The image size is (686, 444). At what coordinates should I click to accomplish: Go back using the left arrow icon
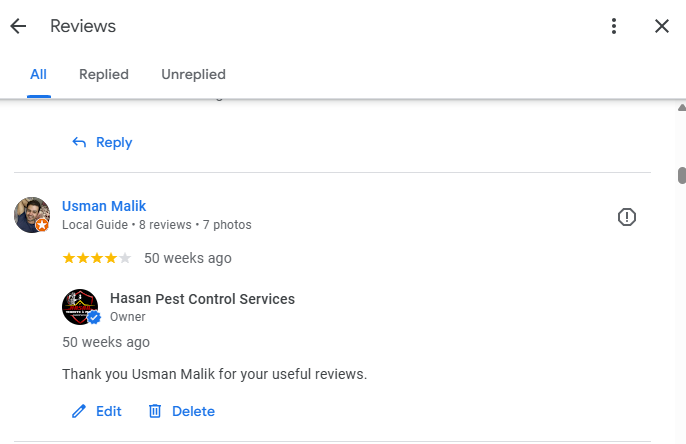[18, 26]
